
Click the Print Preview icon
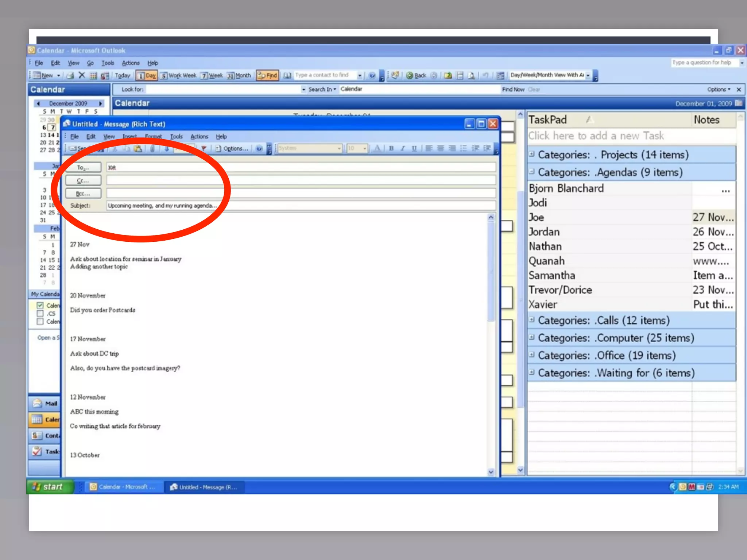tap(471, 75)
